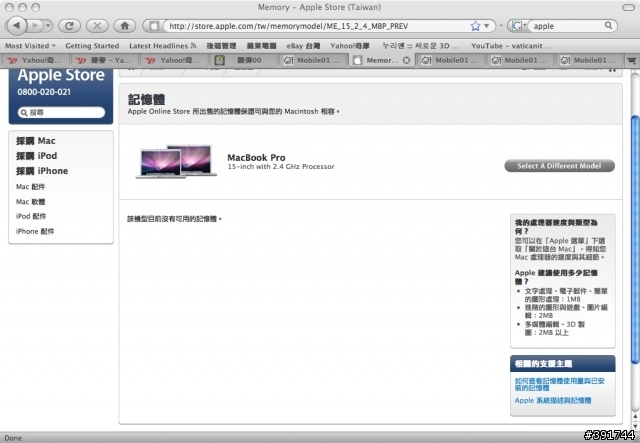This screenshot has height=443, width=640.
Task: Switch to the third Yahoo!奇 tab
Action: pyautogui.click(x=173, y=60)
